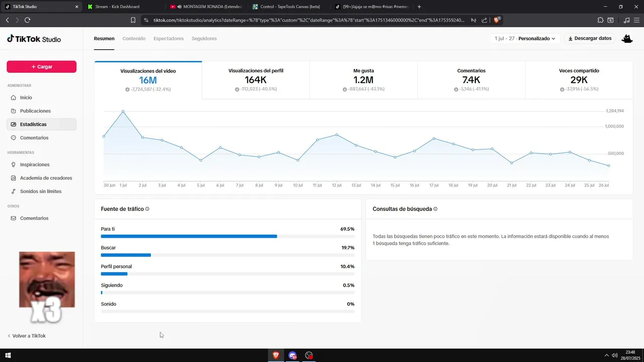Screen dimensions: 644x362
Task: Open the browser hamburger menu
Action: [636, 20]
